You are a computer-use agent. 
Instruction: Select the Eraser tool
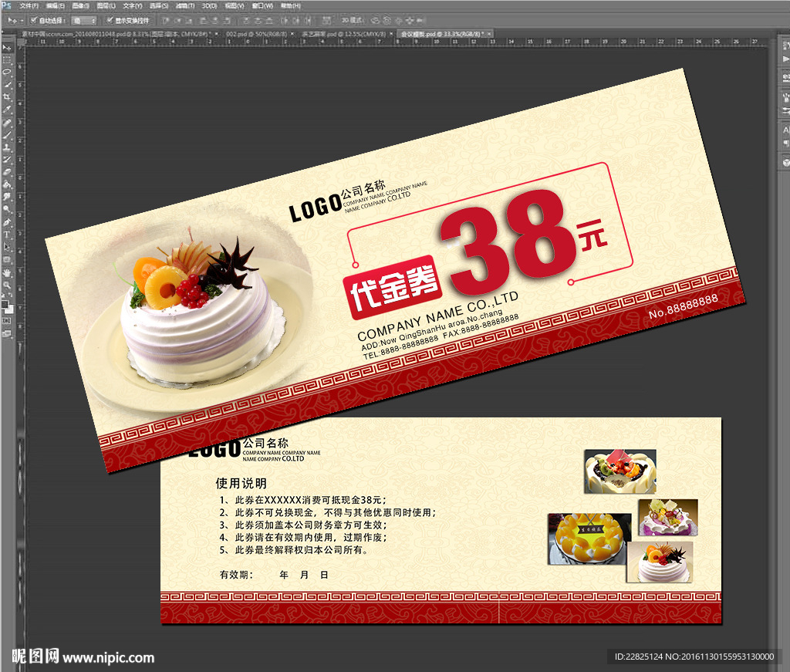(7, 171)
